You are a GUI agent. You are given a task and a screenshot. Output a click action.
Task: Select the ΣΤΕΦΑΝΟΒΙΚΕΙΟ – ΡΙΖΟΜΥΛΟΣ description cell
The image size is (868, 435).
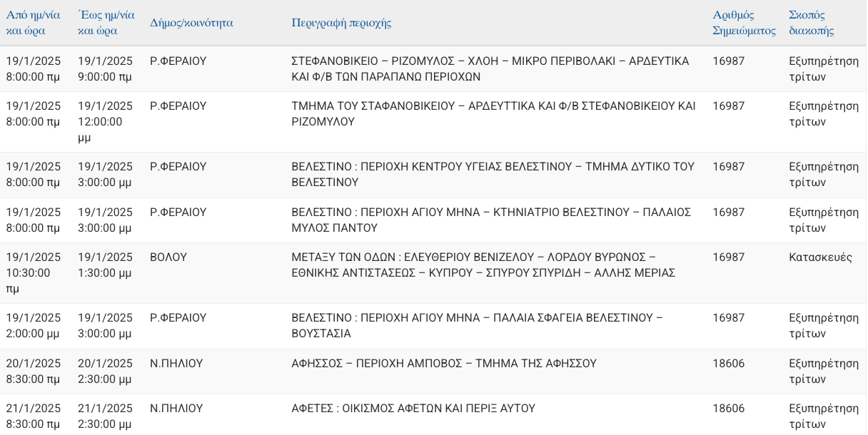(490, 68)
